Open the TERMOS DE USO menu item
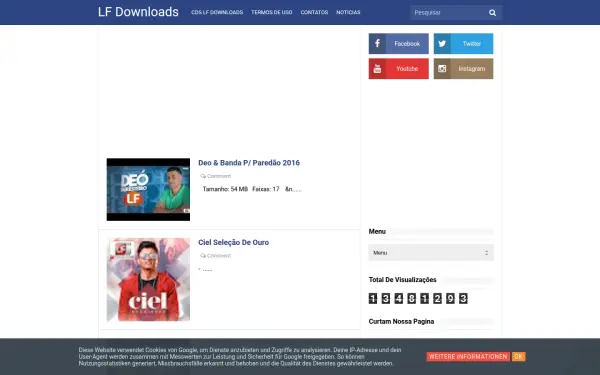The height and width of the screenshot is (375, 600). coord(272,12)
